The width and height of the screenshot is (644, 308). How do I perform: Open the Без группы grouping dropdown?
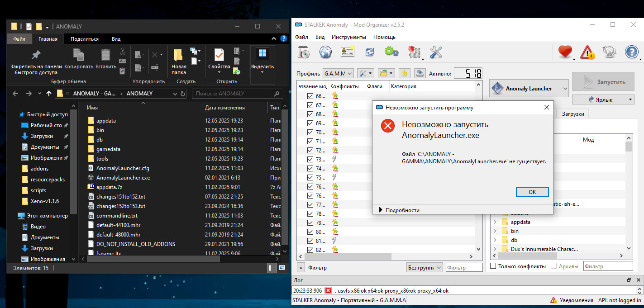[424, 267]
